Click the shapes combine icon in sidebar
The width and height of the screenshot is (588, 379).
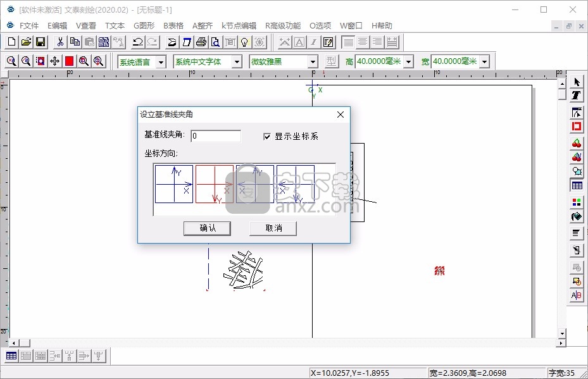click(x=577, y=171)
